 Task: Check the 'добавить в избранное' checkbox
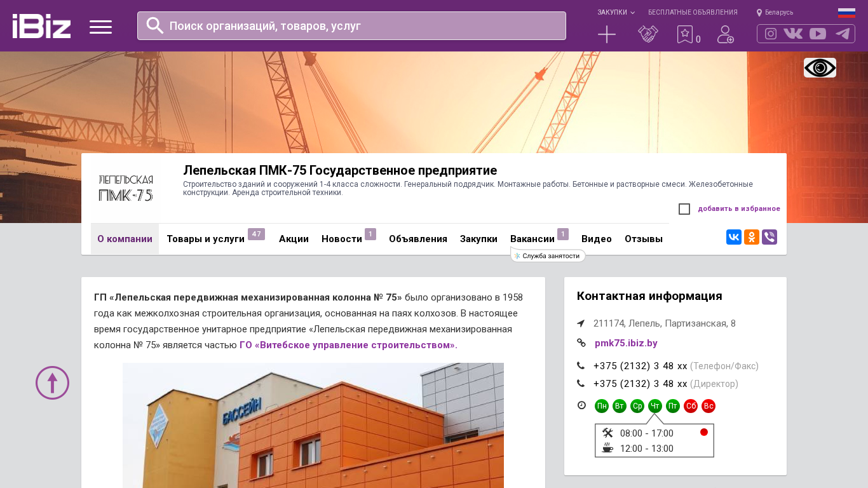pos(684,209)
